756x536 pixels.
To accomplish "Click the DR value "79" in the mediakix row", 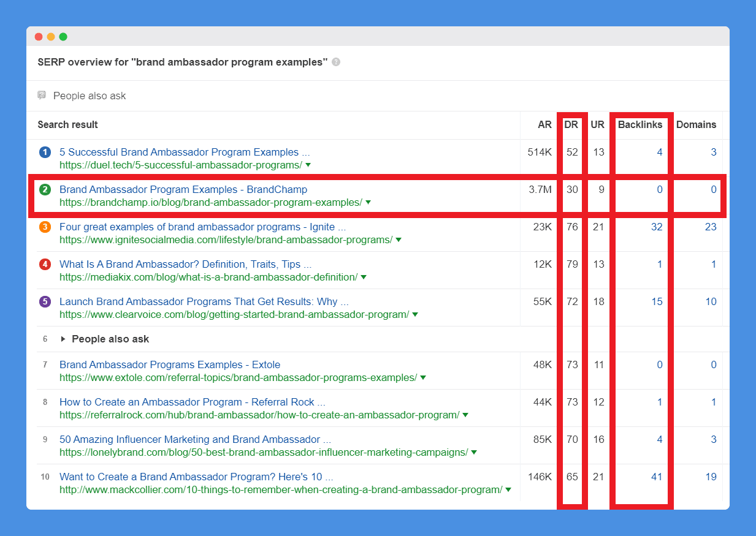I will tap(572, 264).
